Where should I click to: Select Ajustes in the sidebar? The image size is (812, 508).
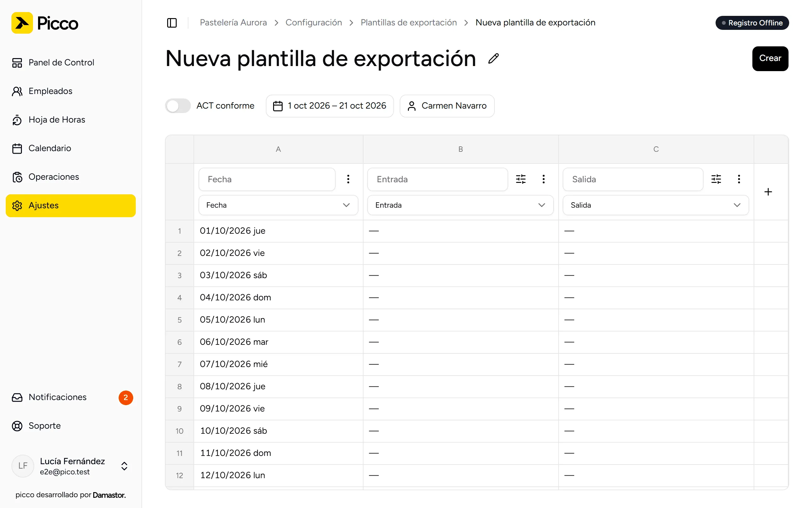coord(70,206)
